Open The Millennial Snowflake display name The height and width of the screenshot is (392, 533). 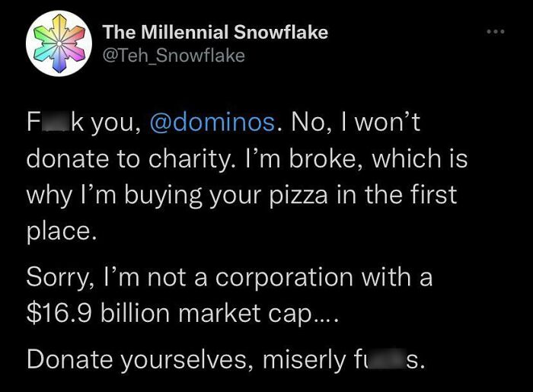pos(215,32)
